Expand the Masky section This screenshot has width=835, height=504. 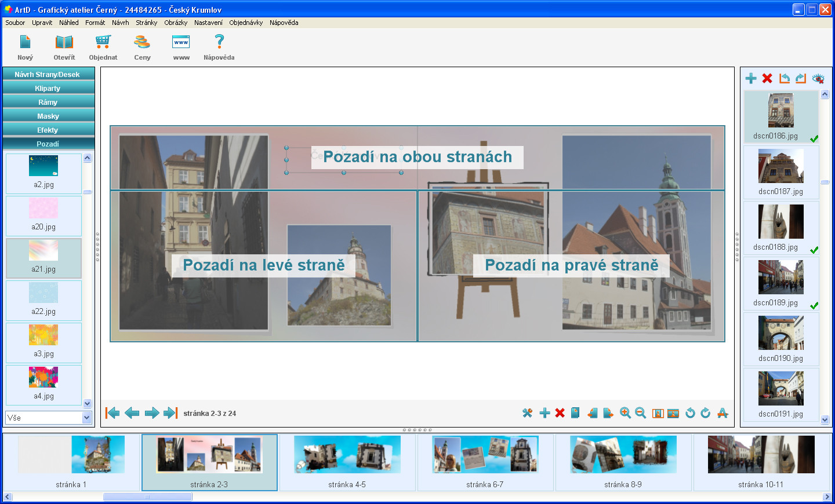coord(48,116)
